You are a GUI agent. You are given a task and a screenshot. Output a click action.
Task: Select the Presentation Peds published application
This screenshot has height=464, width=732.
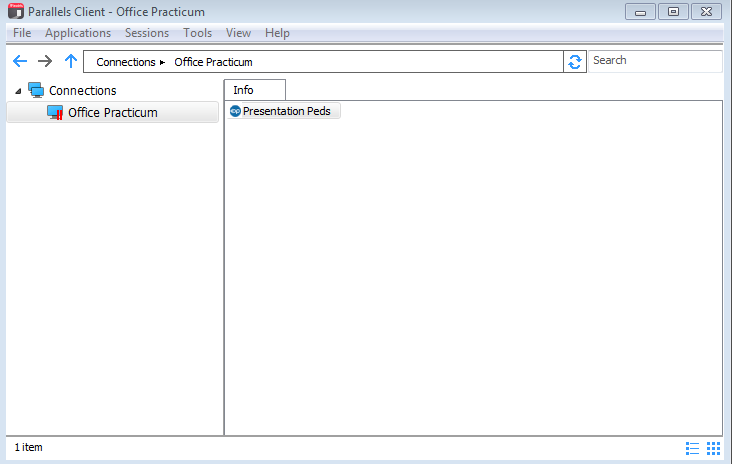coord(284,111)
